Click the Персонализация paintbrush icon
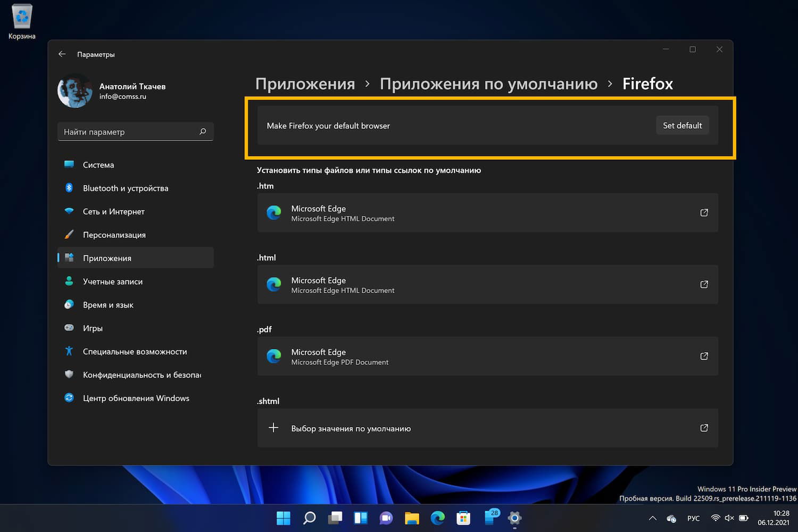798x532 pixels. coord(69,235)
